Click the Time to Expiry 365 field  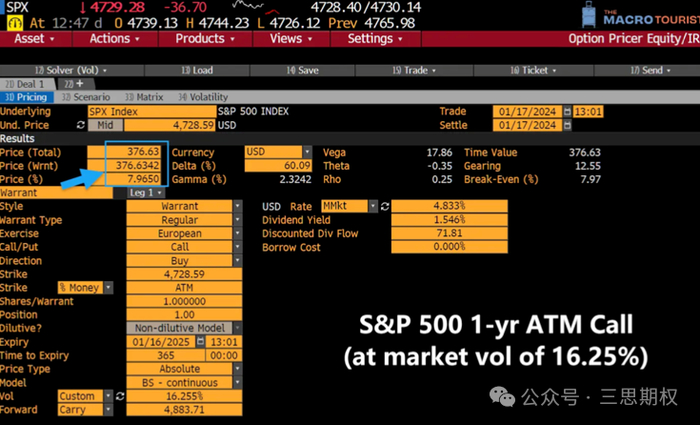click(166, 356)
